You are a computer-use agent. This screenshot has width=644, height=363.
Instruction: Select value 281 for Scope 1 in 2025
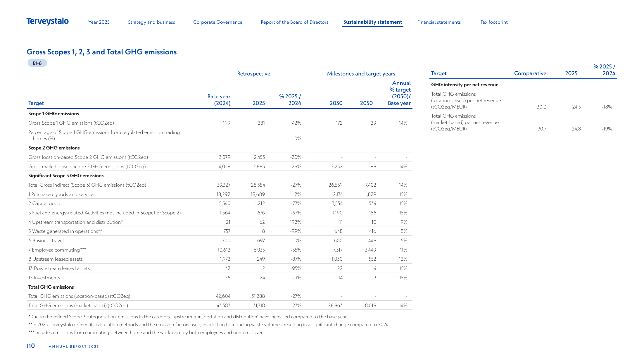tap(261, 123)
